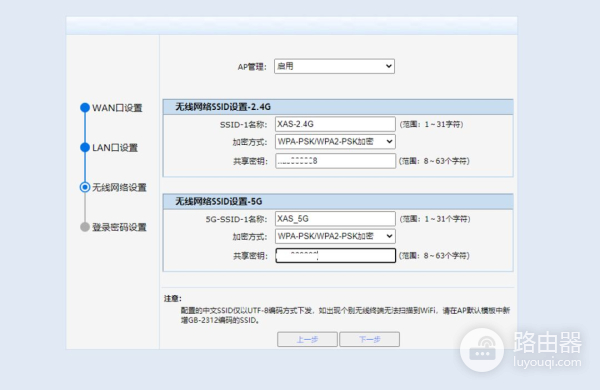Click the 注意 note label
This screenshot has height=390, width=600.
point(173,299)
